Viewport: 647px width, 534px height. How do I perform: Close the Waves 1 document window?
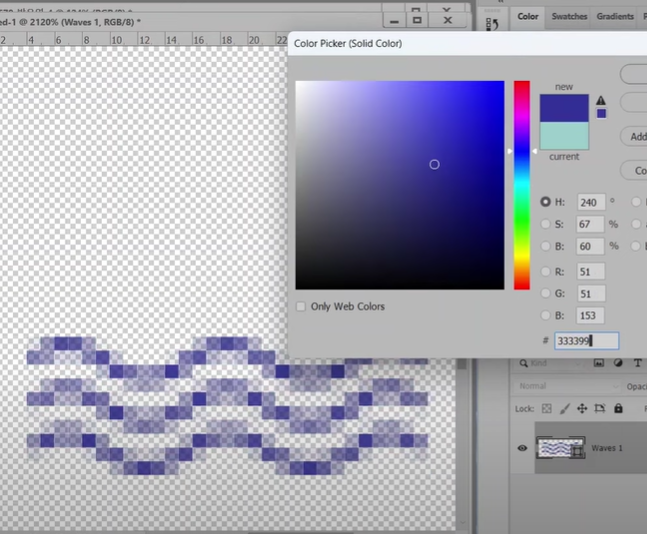click(448, 20)
